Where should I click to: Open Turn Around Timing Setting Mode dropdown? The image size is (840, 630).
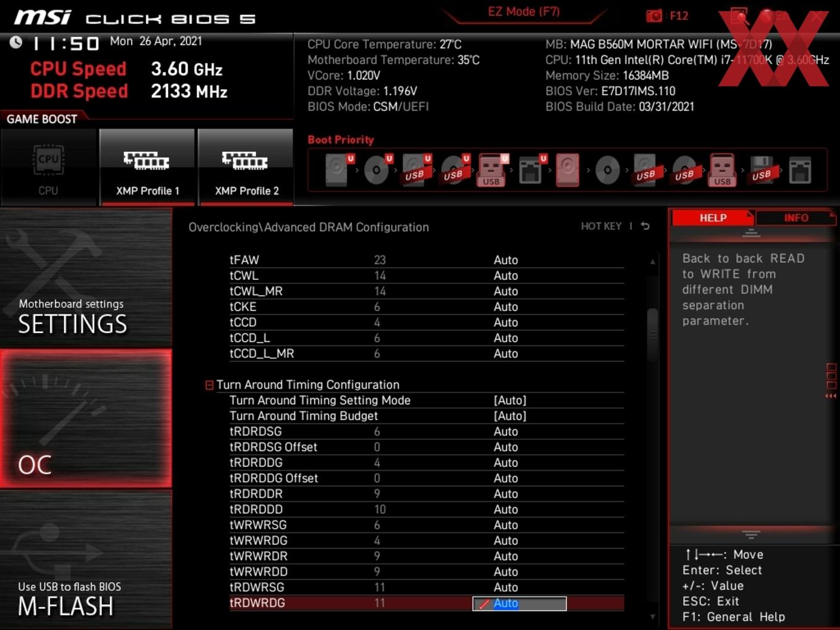tap(510, 400)
